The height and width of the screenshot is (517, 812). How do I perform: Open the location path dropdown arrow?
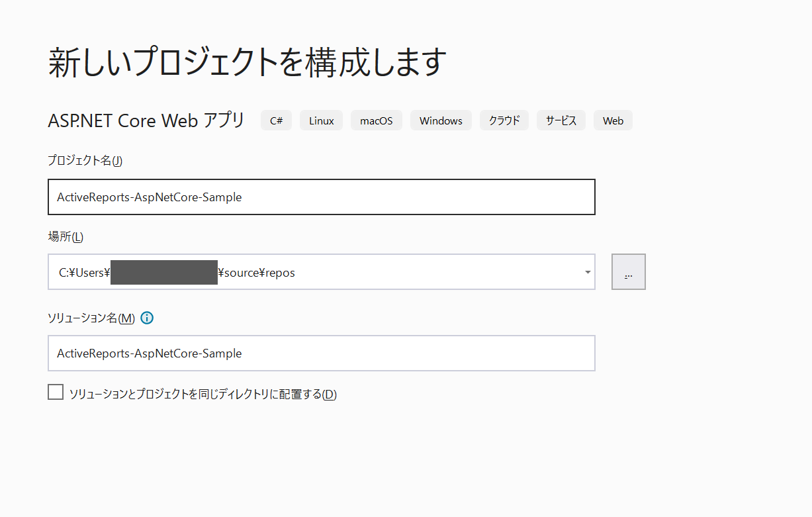point(588,272)
